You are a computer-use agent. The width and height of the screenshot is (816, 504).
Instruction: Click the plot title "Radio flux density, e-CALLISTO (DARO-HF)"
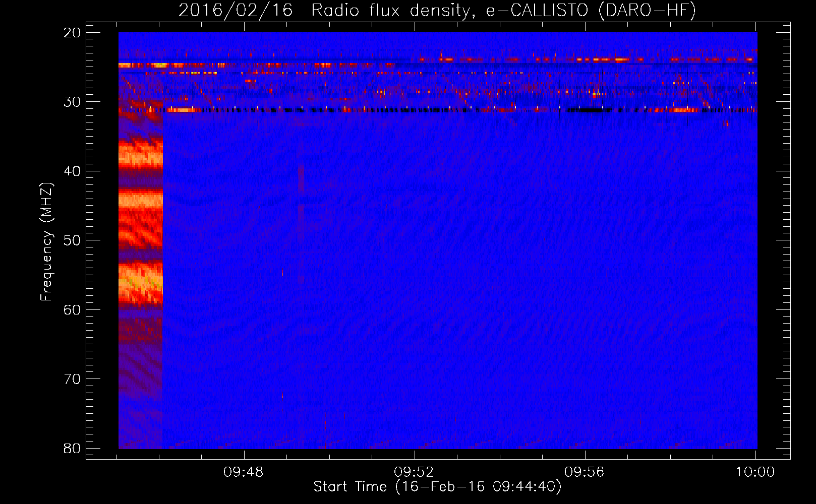coord(503,10)
